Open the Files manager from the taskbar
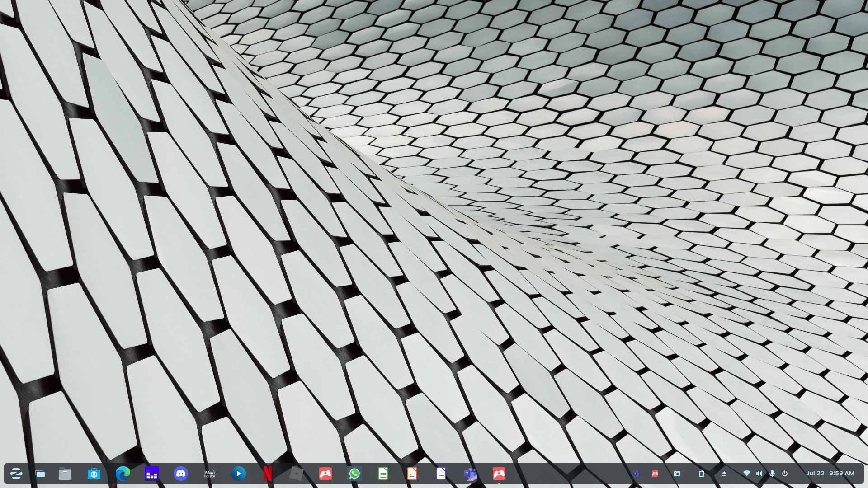 tap(65, 474)
